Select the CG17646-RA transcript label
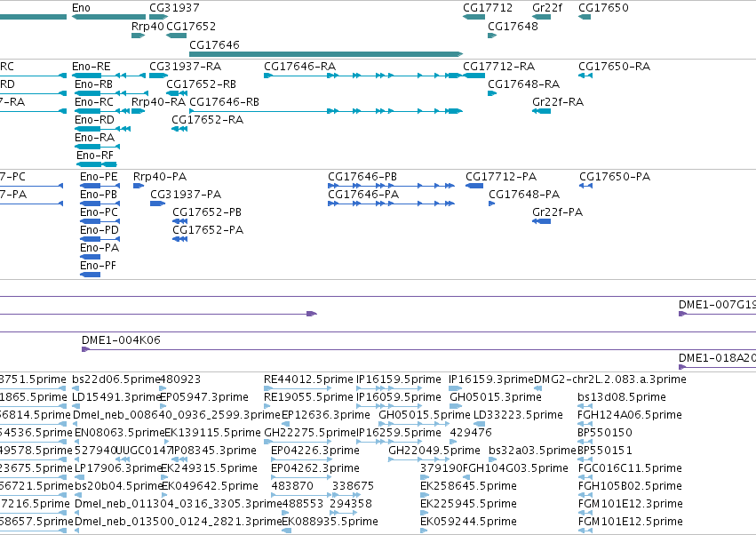The image size is (756, 535). [x=300, y=67]
